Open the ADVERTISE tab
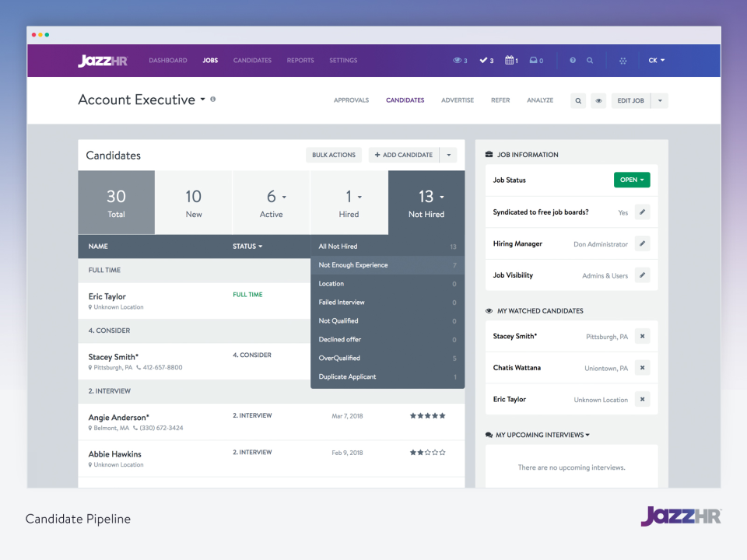The width and height of the screenshot is (747, 560). pyautogui.click(x=458, y=100)
